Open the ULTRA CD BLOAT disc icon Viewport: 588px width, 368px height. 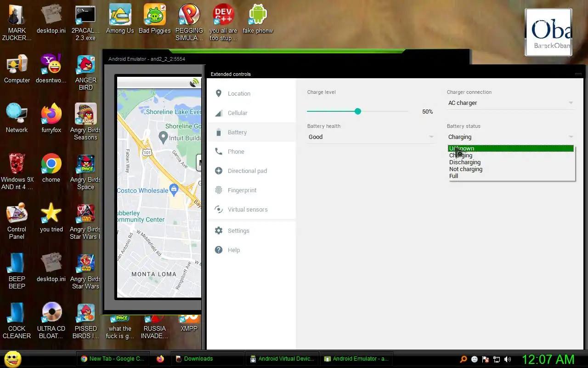coord(51,313)
